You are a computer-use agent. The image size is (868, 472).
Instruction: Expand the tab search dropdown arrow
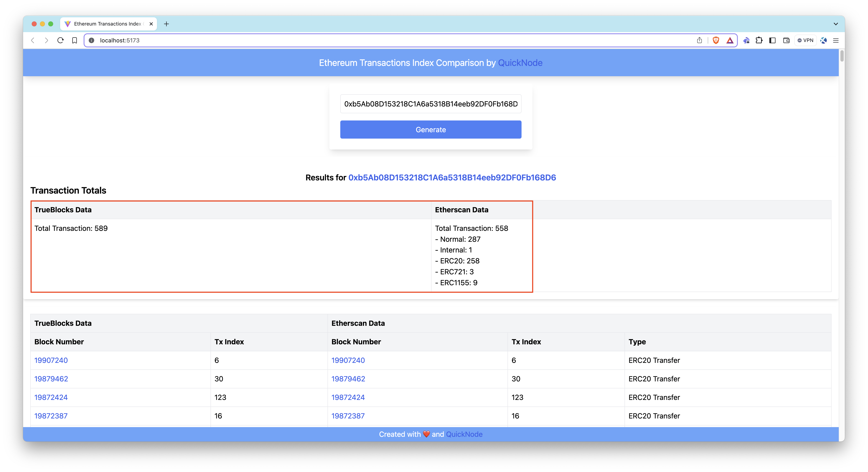(836, 24)
